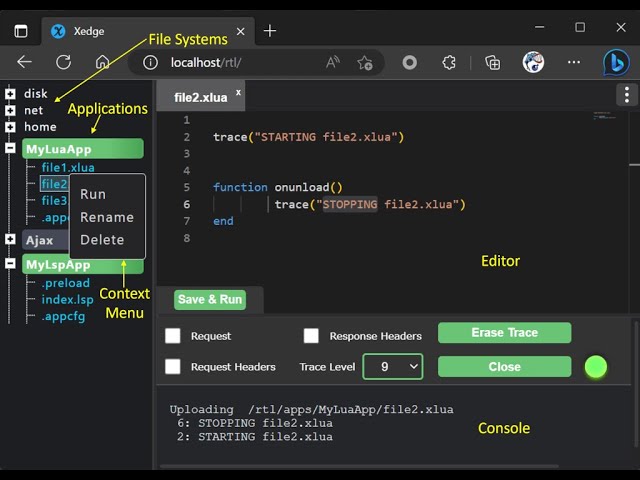Image resolution: width=640 pixels, height=480 pixels.
Task: Select the disk label in tree
Action: pyautogui.click(x=36, y=94)
